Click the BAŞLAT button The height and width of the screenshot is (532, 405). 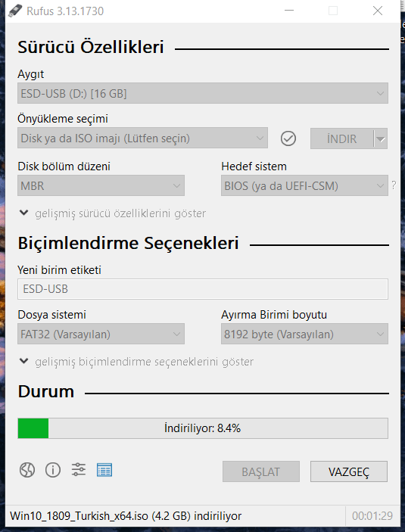point(261,471)
